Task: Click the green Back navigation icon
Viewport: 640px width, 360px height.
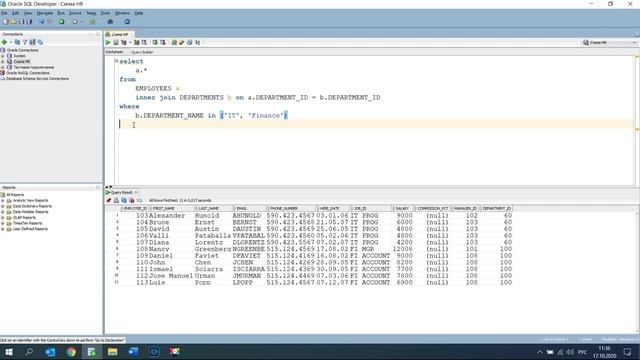Action: 62,22
